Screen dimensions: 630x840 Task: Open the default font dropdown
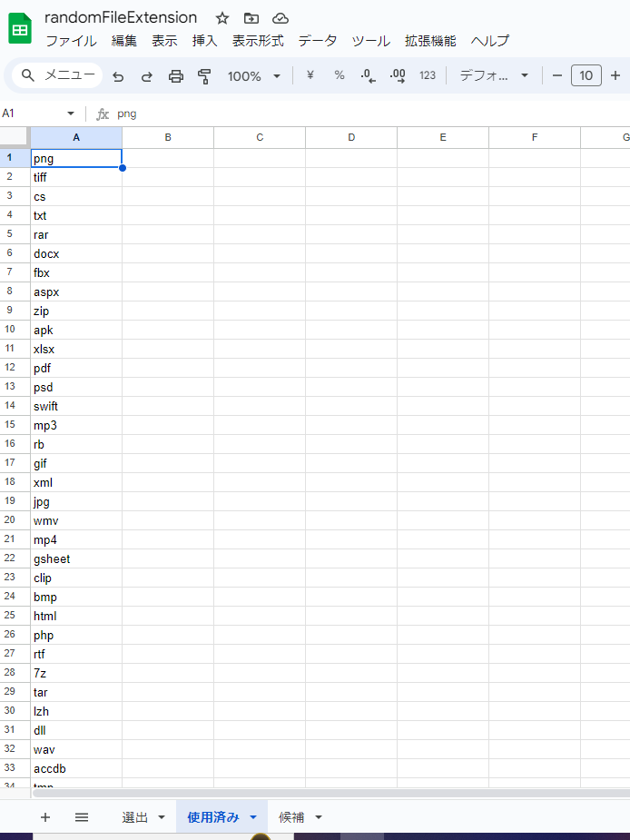click(x=494, y=75)
